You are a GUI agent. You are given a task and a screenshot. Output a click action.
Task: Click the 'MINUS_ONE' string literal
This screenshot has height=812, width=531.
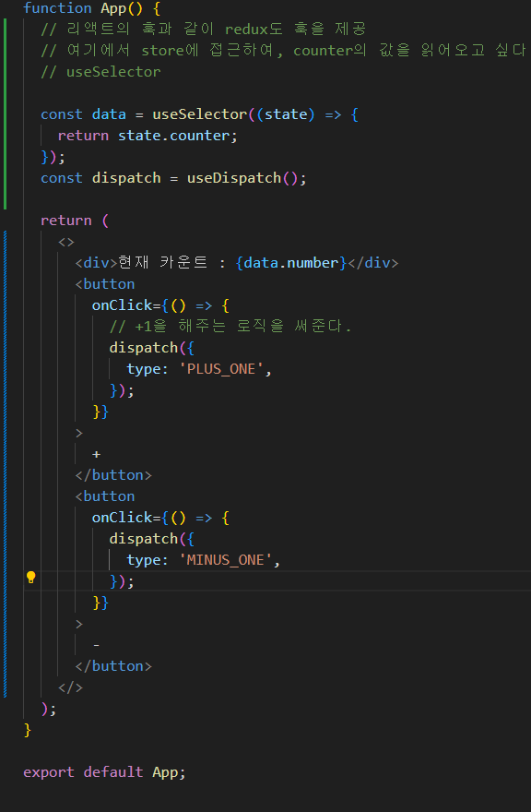coord(226,560)
